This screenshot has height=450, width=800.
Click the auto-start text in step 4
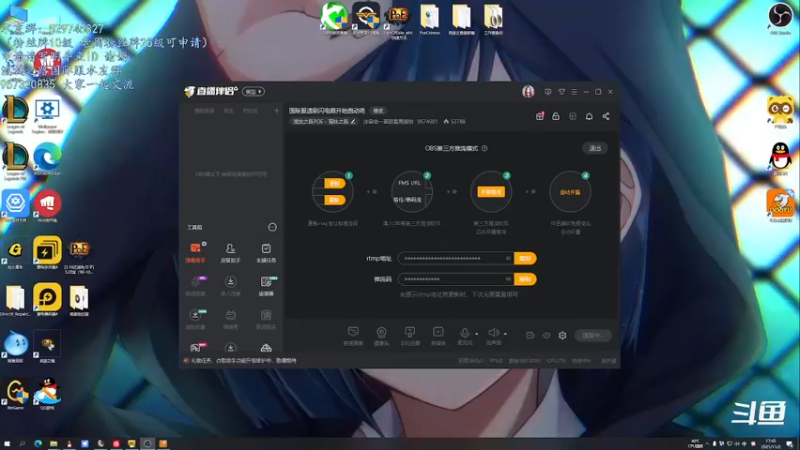click(570, 192)
